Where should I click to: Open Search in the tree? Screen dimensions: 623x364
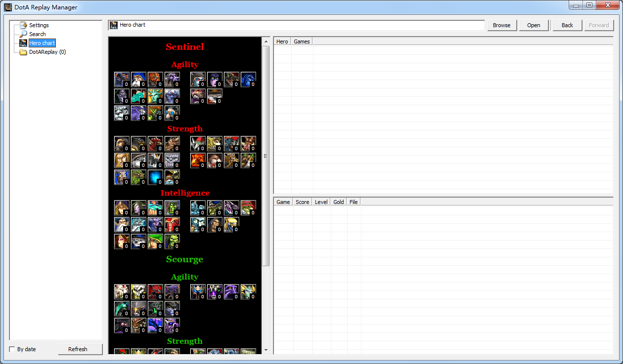click(37, 34)
